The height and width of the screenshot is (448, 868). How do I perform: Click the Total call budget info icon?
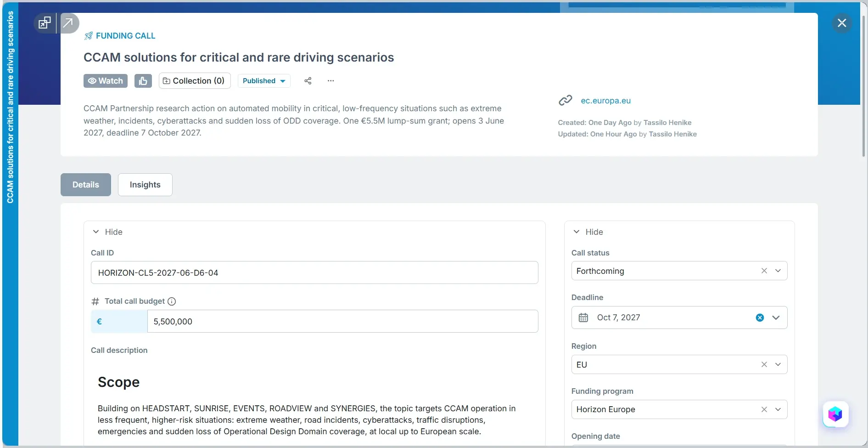tap(172, 301)
